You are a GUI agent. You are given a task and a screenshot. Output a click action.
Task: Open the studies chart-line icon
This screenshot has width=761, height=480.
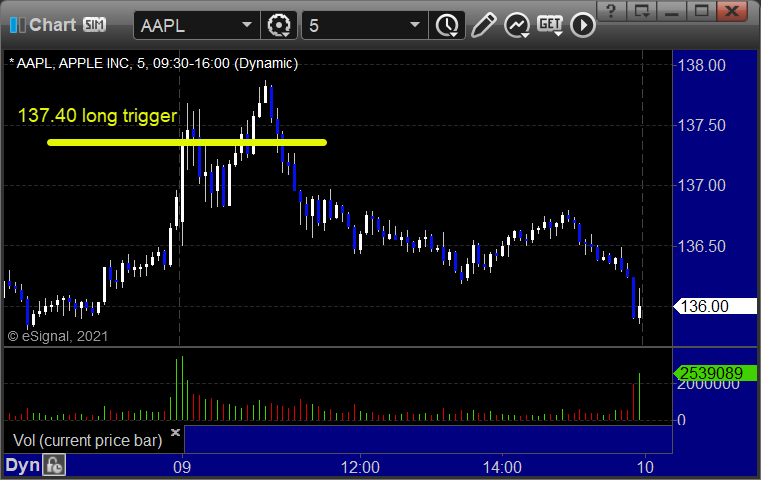[516, 25]
